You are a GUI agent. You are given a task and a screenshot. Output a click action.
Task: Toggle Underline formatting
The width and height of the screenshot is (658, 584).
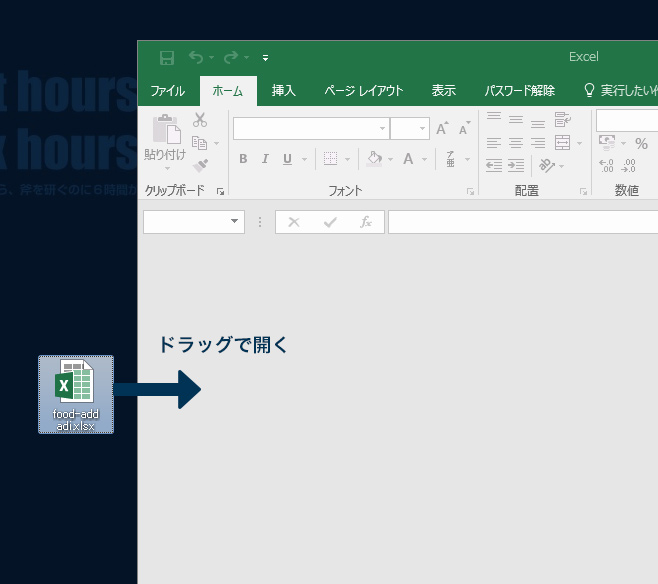287,159
